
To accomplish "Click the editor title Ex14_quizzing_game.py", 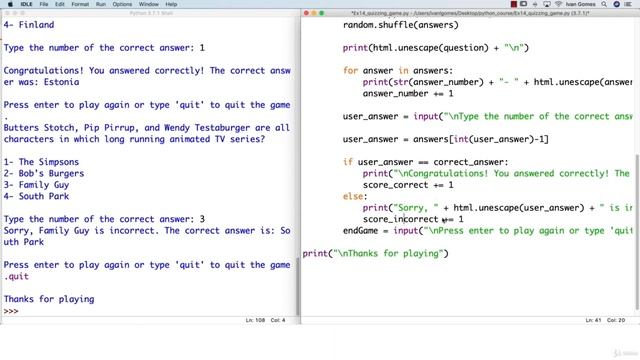I will [x=470, y=13].
